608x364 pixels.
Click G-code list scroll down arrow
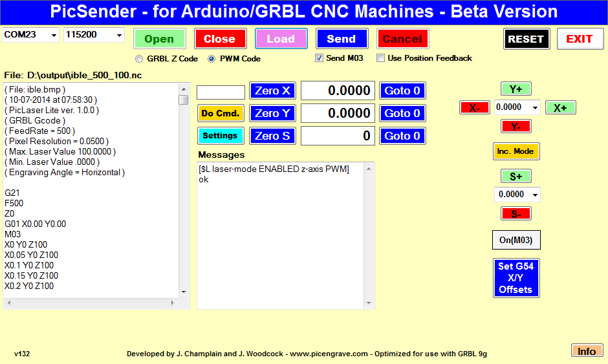tap(184, 292)
